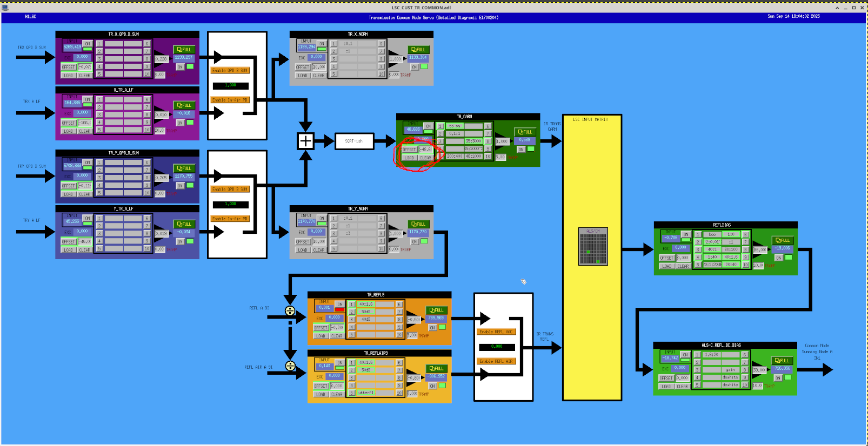Open FULL screen for REFLBIAS filter

(782, 240)
